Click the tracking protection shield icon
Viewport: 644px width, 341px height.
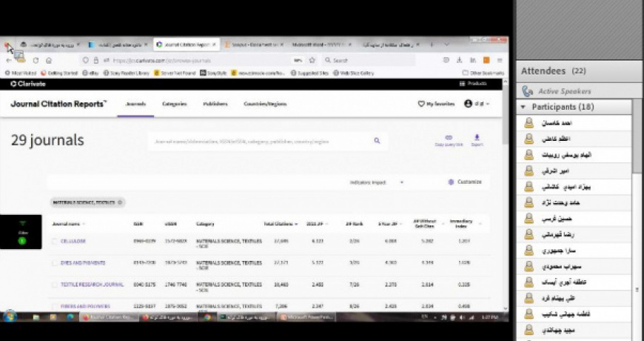pyautogui.click(x=85, y=60)
